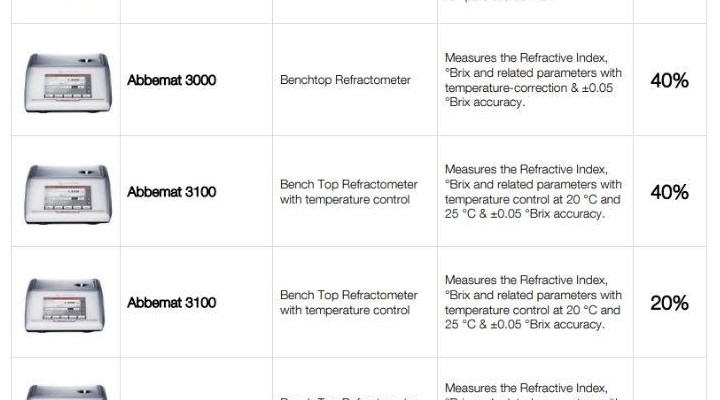720x400 pixels.
Task: Open the Abbemat 3100 image in the 40% row
Action: tap(67, 192)
